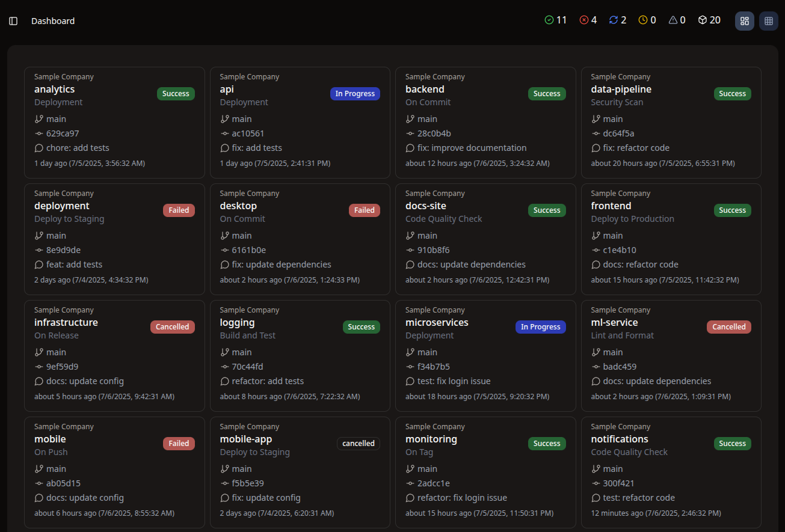
Task: Click the commit message icon on the logging card
Action: pyautogui.click(x=224, y=381)
